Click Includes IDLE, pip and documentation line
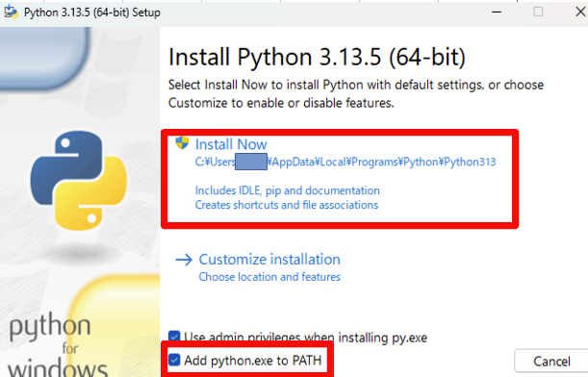The height and width of the screenshot is (377, 588). (x=287, y=190)
